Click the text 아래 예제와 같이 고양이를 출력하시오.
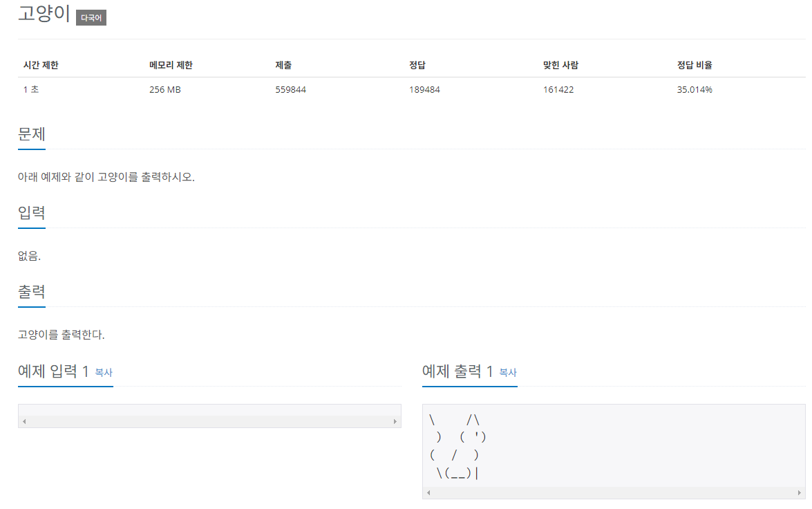 click(x=106, y=177)
